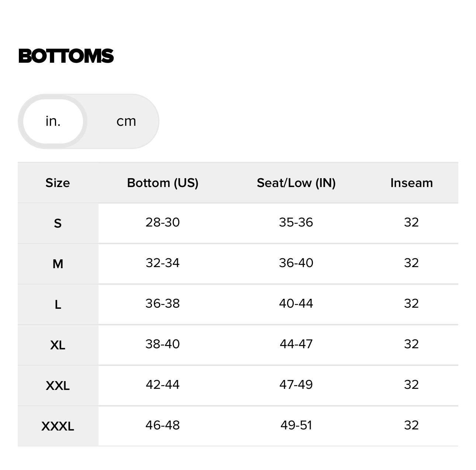Select the M size row label
Screen dimensions: 476x470
coord(58,264)
